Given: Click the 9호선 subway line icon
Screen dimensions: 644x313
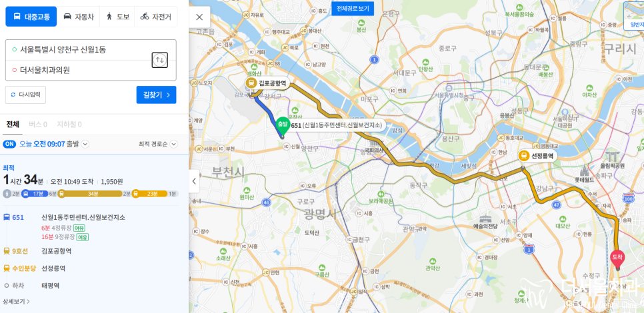Looking at the screenshot, I should (7, 250).
